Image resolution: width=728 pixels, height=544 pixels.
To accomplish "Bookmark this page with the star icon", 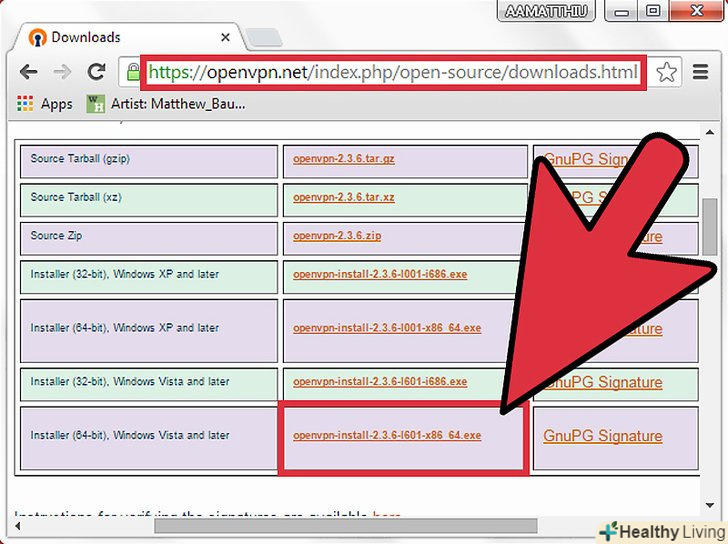I will [x=666, y=72].
